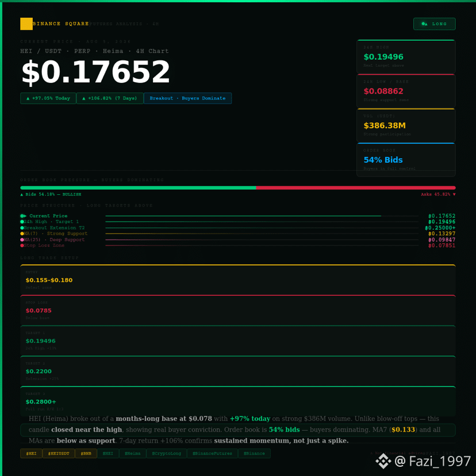Viewport: 476px width, 476px height.
Task: Click the pink dot beside MA(25) Deep Support
Action: (x=22, y=240)
